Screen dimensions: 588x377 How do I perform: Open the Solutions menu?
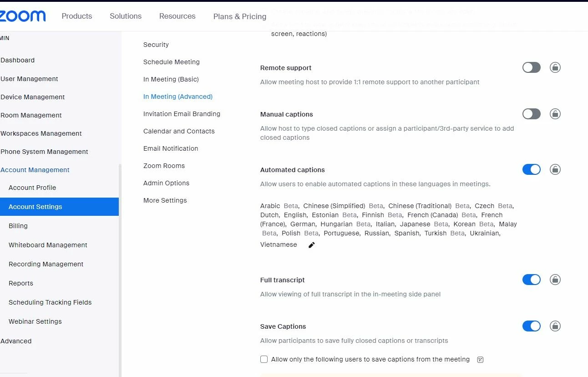pyautogui.click(x=126, y=16)
